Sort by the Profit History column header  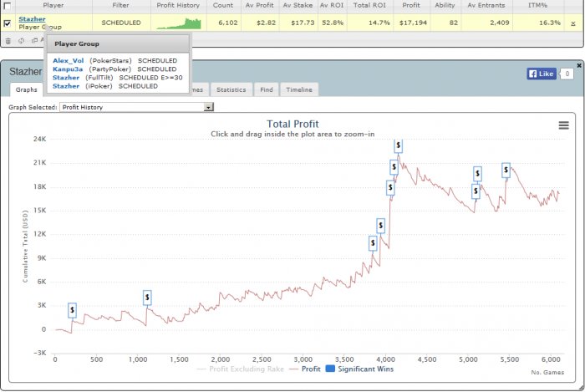(178, 5)
